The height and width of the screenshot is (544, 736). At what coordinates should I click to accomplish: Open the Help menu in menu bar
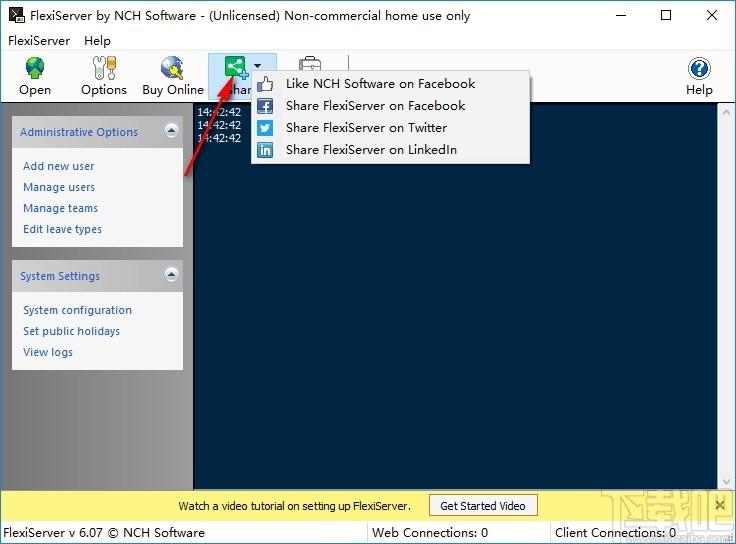tap(97, 41)
